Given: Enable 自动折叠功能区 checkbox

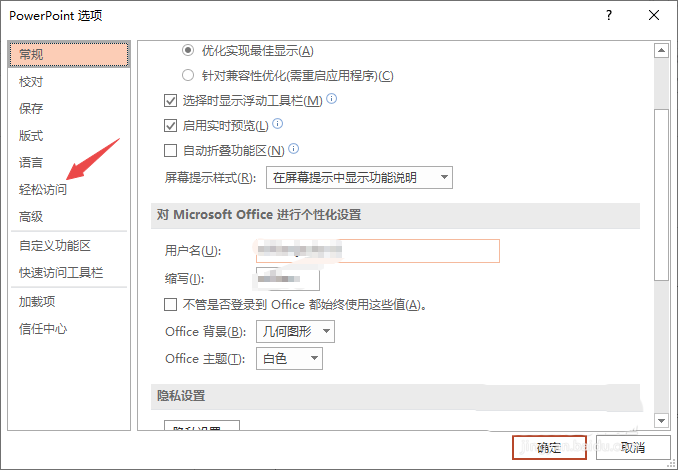Looking at the screenshot, I should pyautogui.click(x=170, y=151).
